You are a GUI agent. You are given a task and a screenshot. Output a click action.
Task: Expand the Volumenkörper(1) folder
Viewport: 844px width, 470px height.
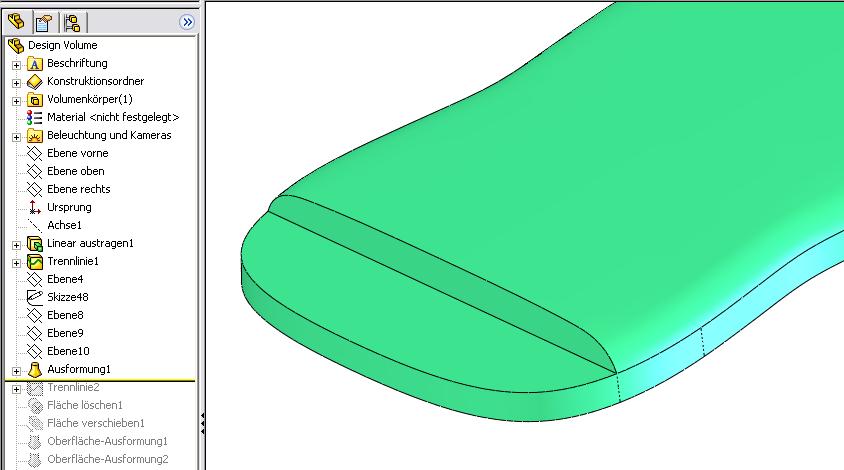click(16, 101)
